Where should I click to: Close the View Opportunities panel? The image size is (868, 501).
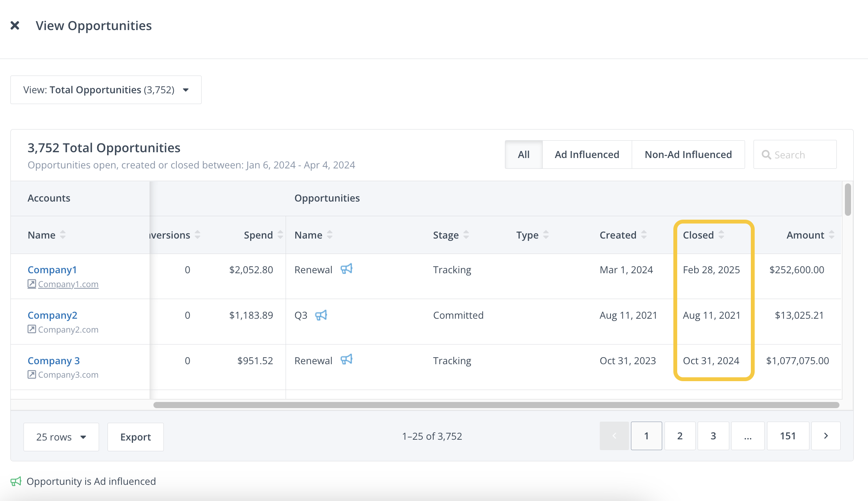click(15, 25)
